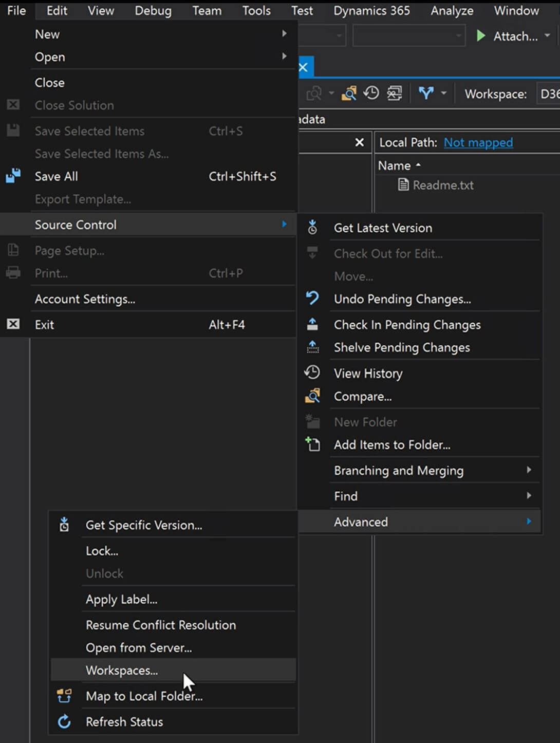This screenshot has height=743, width=560.
Task: Click the Map to Local Folder icon
Action: tap(64, 696)
